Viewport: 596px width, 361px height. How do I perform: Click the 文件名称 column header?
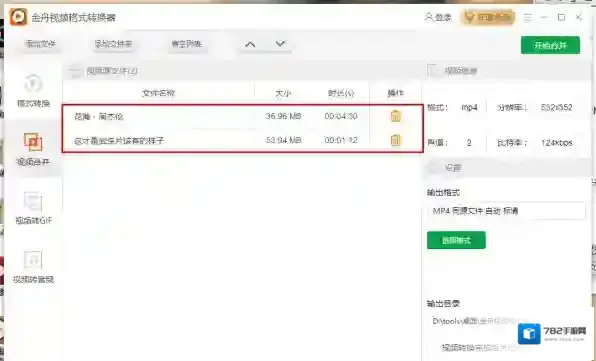pyautogui.click(x=159, y=93)
